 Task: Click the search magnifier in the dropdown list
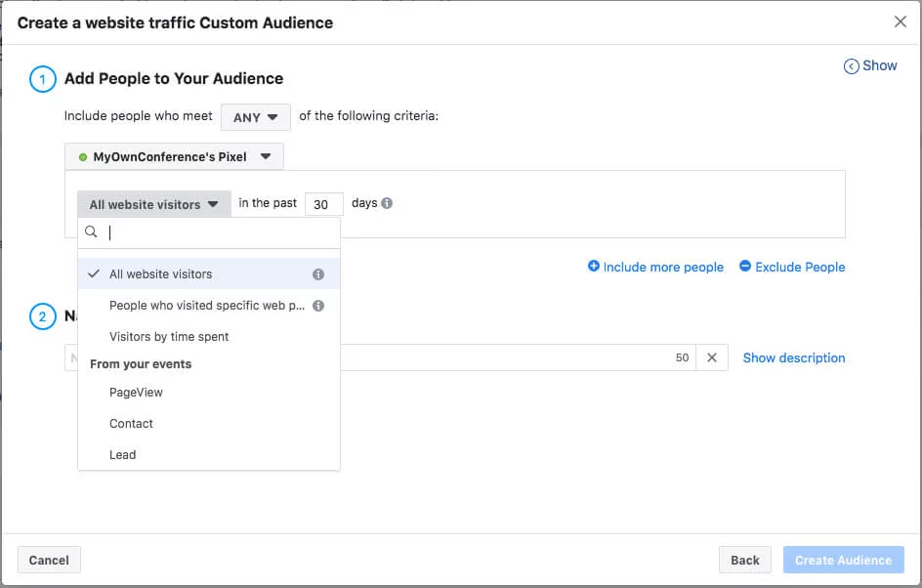pos(91,231)
